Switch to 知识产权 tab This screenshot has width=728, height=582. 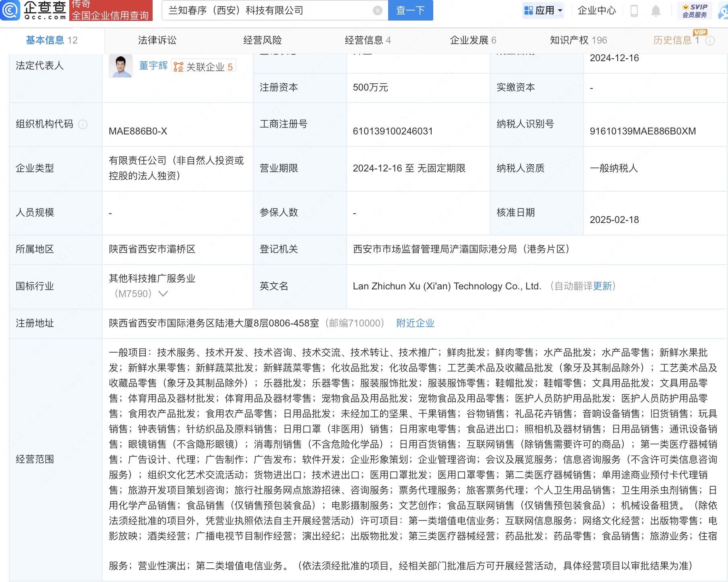click(x=578, y=40)
